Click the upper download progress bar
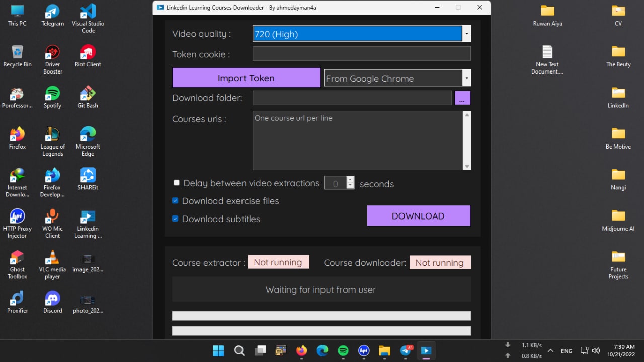644x362 pixels. tap(321, 316)
